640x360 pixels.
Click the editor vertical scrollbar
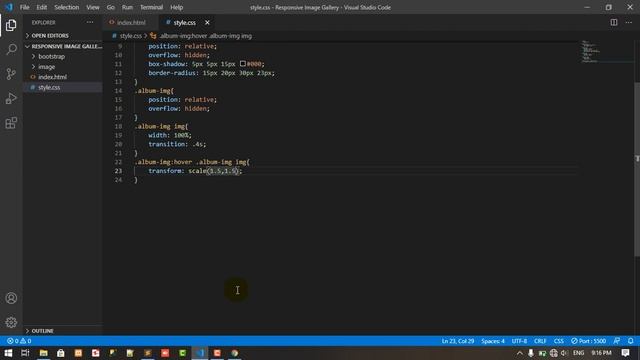tap(637, 169)
